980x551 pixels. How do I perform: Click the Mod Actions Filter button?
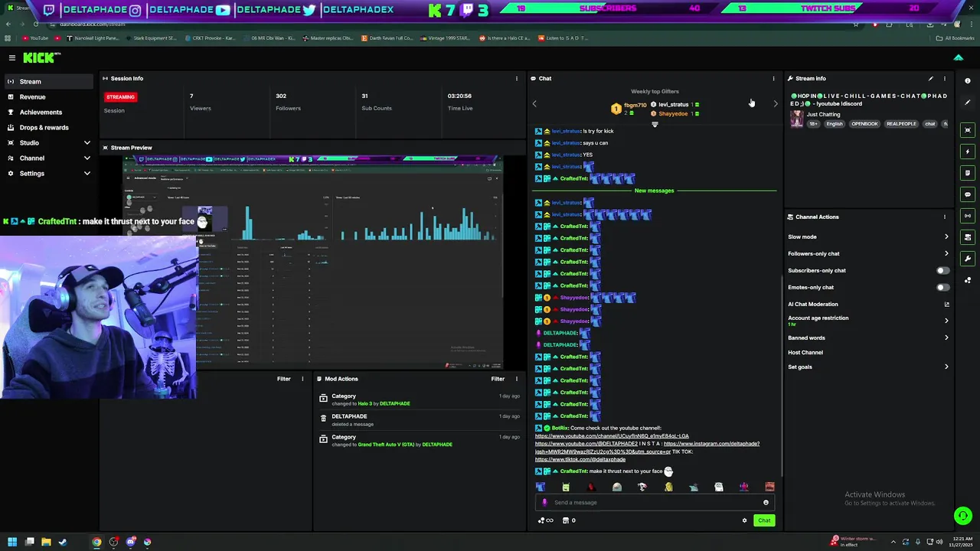coord(498,379)
